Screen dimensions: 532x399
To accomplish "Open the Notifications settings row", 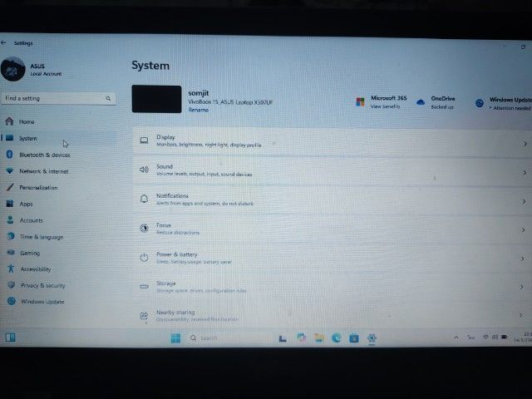I will [332, 199].
